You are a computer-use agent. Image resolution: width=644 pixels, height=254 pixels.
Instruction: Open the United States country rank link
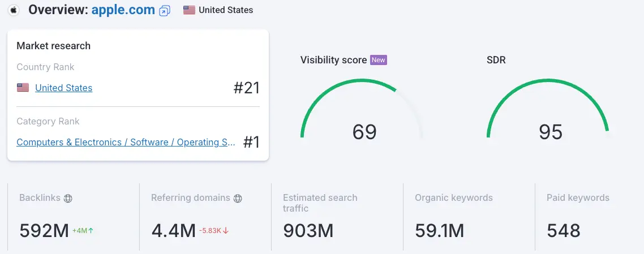click(63, 88)
